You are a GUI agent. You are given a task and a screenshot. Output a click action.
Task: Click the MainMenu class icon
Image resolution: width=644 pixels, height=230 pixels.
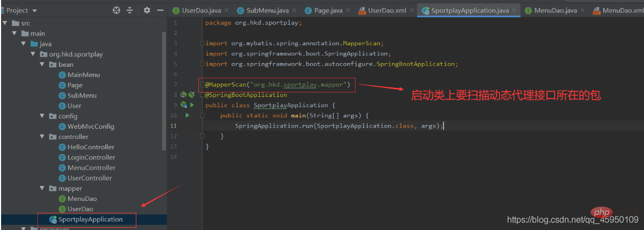coord(62,75)
